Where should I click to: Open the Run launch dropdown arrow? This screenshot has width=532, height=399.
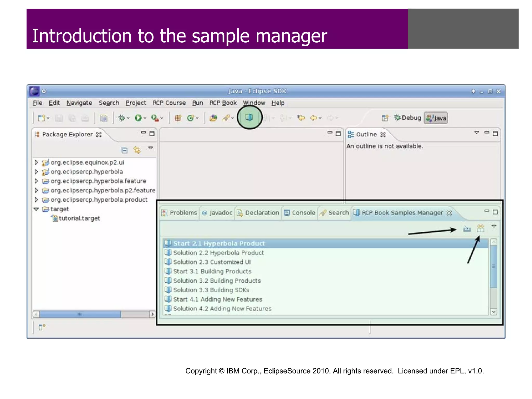[145, 118]
